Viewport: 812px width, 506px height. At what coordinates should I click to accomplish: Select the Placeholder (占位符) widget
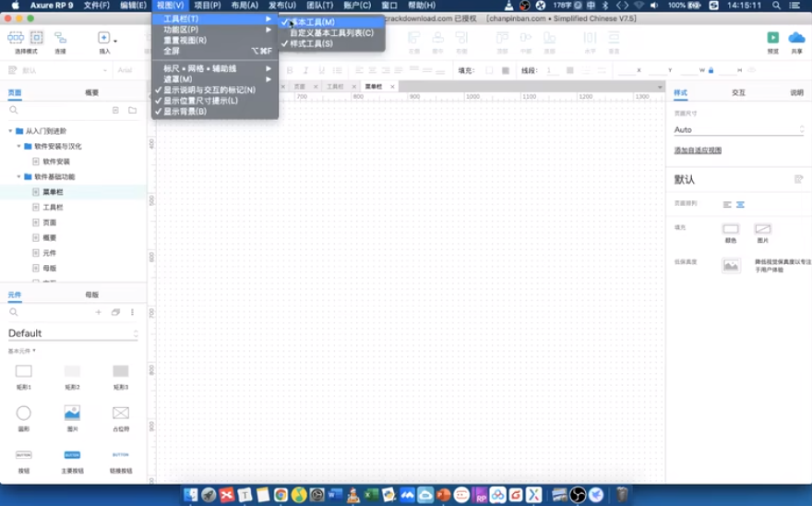(x=121, y=413)
